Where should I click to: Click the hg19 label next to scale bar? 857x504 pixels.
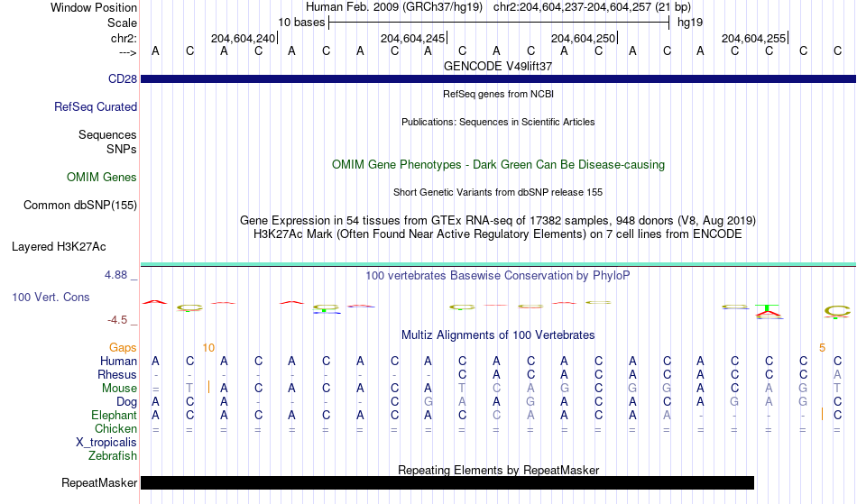[690, 23]
